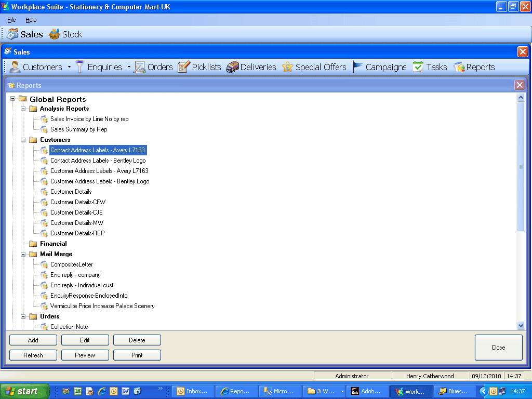Click the Mail Merge folder icon
Viewport: 532px width, 399px height.
pyautogui.click(x=33, y=254)
